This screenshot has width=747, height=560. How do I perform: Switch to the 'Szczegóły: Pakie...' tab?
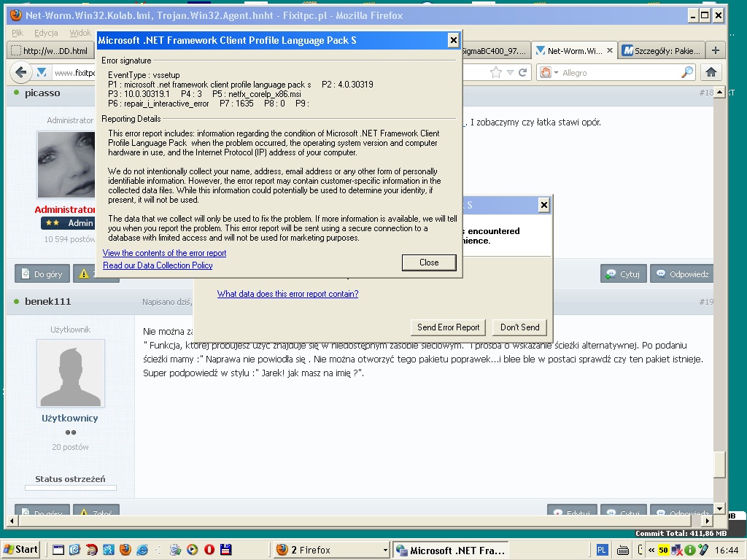(x=661, y=50)
